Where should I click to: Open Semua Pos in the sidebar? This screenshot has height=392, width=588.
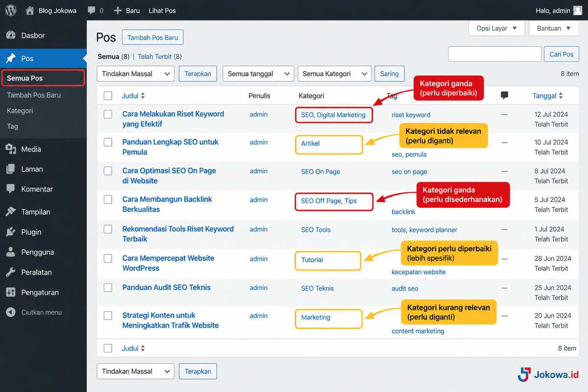(43, 78)
